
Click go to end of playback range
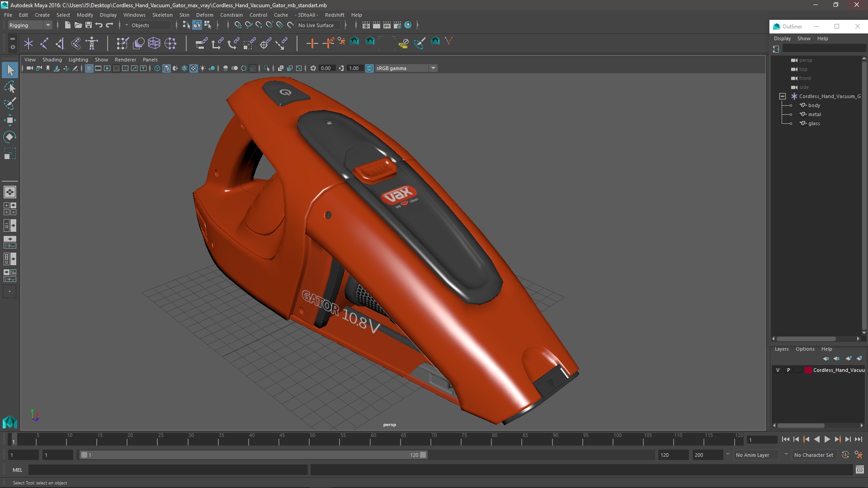click(859, 439)
